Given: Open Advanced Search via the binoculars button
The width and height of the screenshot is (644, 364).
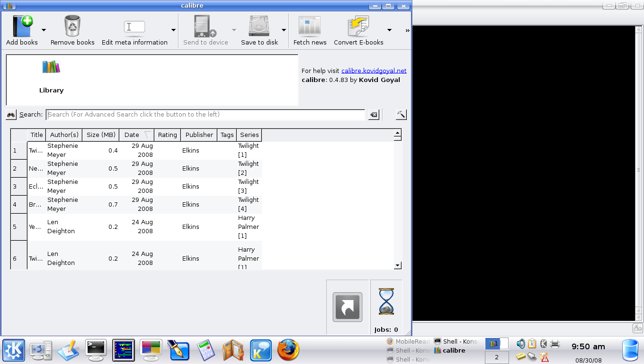Looking at the screenshot, I should [x=11, y=115].
